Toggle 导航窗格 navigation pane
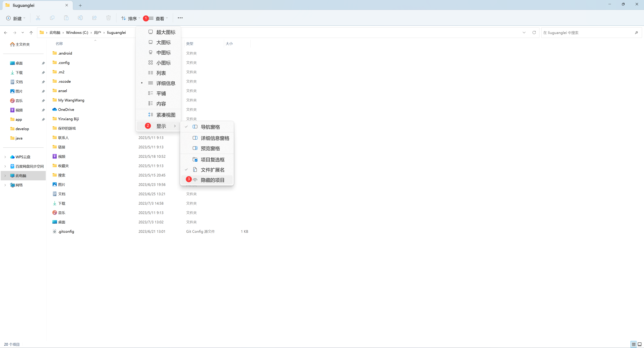 coord(207,127)
